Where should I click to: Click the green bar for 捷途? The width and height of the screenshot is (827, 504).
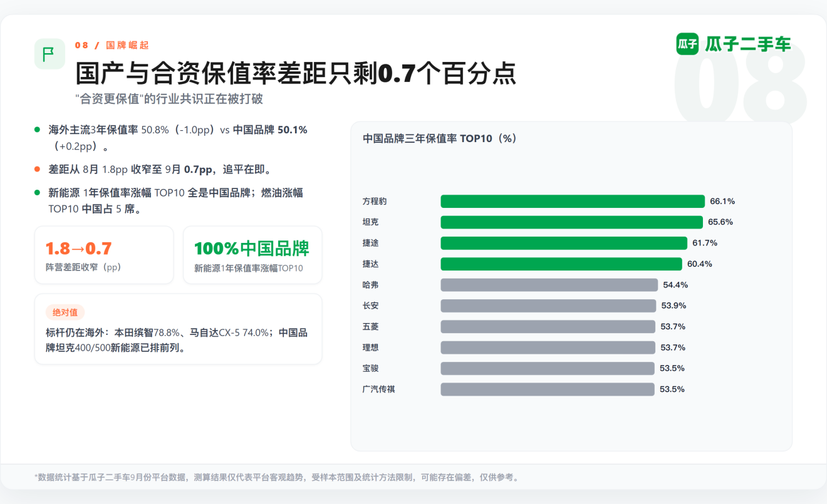pyautogui.click(x=564, y=243)
